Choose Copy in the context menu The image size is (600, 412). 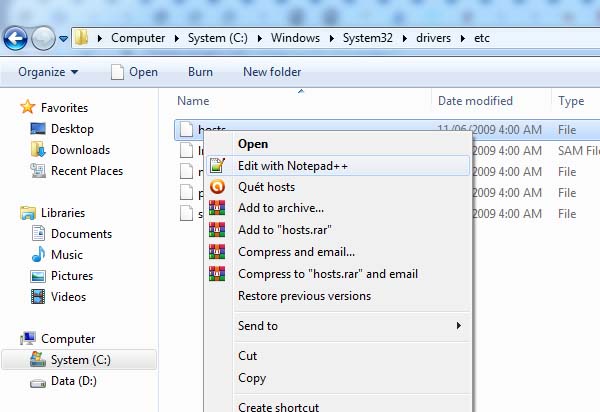tap(252, 378)
